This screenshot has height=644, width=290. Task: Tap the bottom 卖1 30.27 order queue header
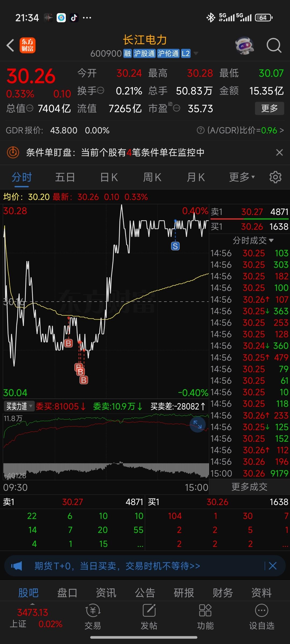[73, 502]
